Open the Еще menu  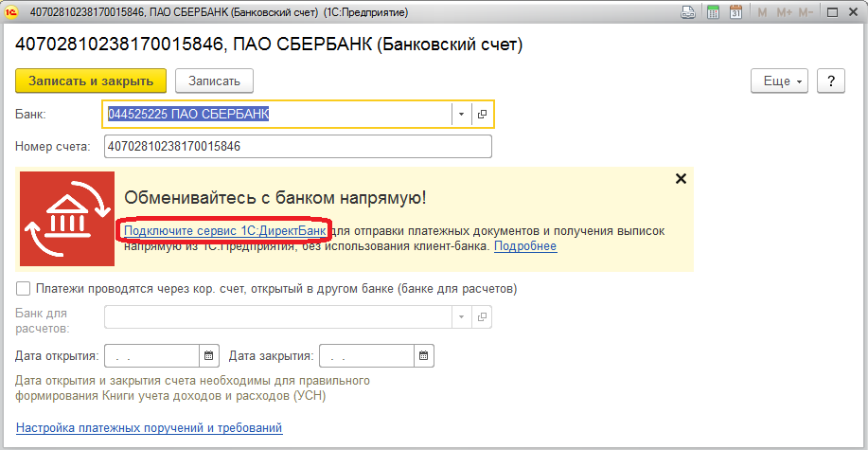779,81
